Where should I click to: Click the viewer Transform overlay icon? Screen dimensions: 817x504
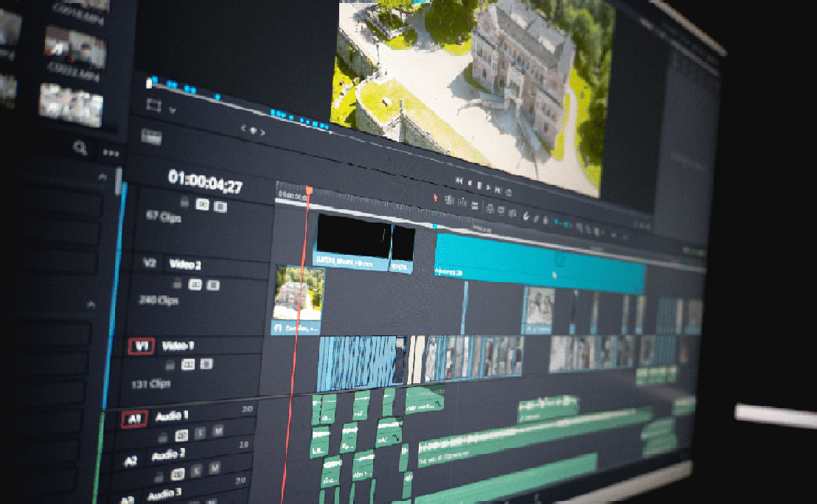pos(153,105)
